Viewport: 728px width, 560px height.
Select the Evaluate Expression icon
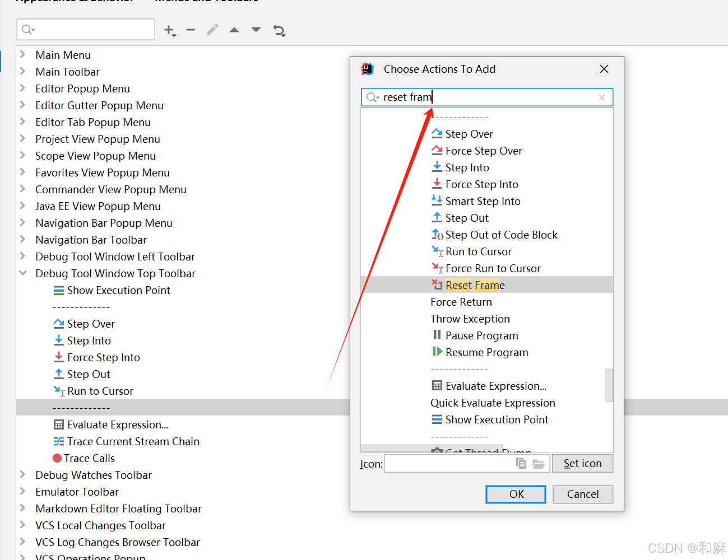[x=437, y=385]
